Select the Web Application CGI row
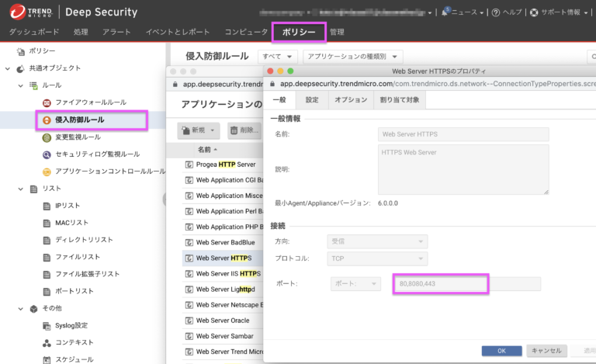 [223, 180]
